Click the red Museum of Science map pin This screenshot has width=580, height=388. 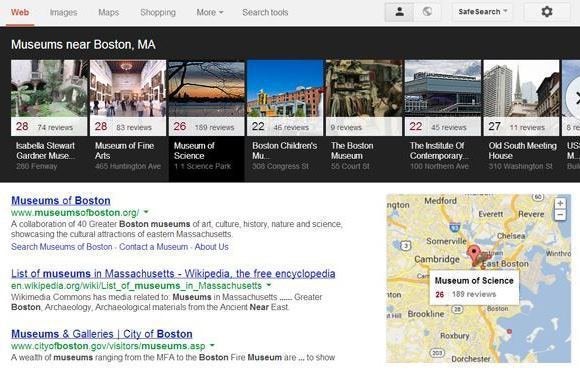pyautogui.click(x=473, y=254)
